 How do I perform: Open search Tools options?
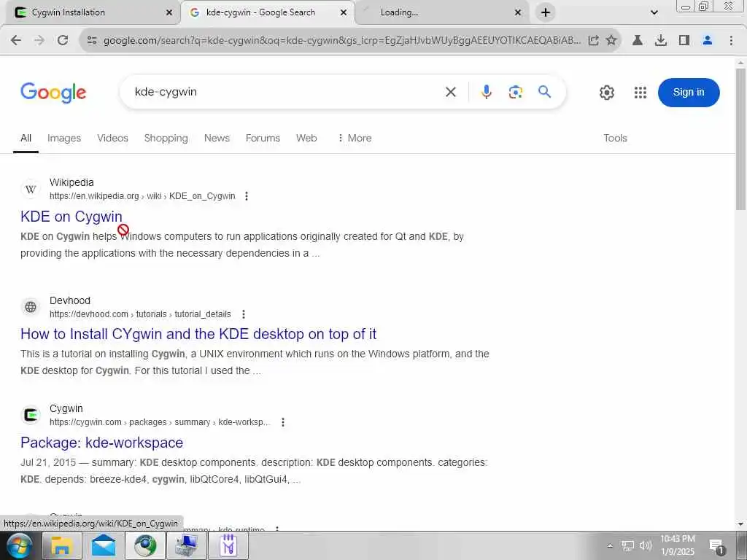click(615, 138)
